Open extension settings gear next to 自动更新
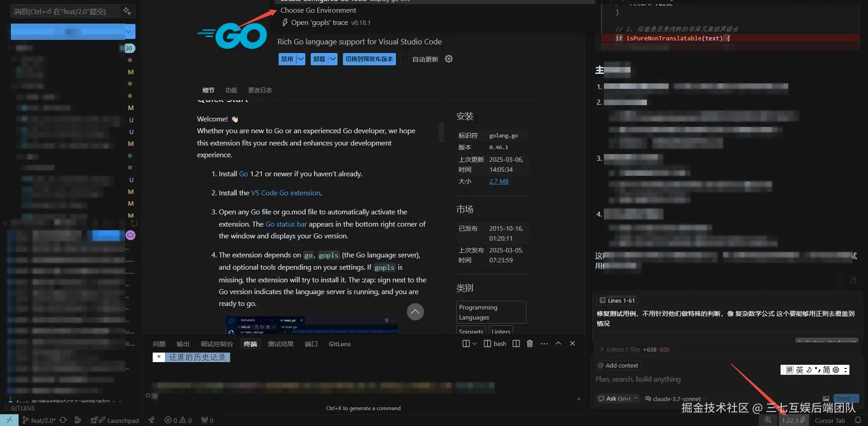 (448, 59)
